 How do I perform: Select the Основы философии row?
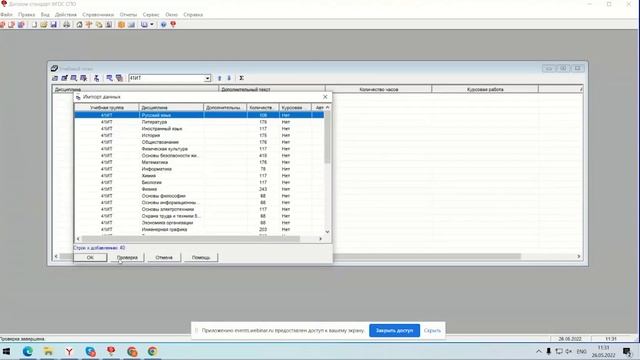199,196
